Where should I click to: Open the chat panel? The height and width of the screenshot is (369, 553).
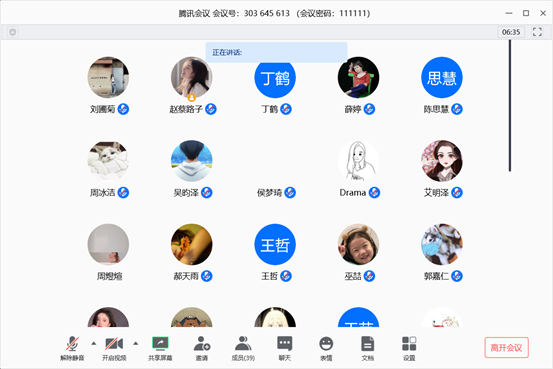click(x=285, y=348)
